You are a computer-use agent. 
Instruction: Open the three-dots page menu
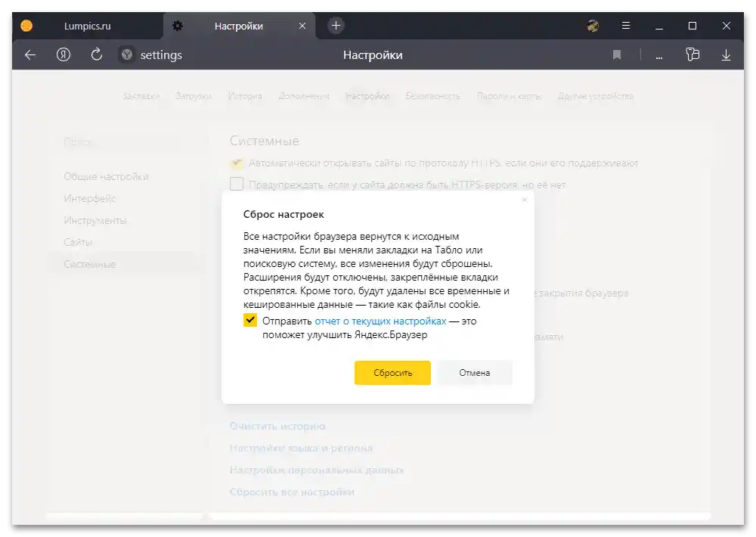coord(659,57)
